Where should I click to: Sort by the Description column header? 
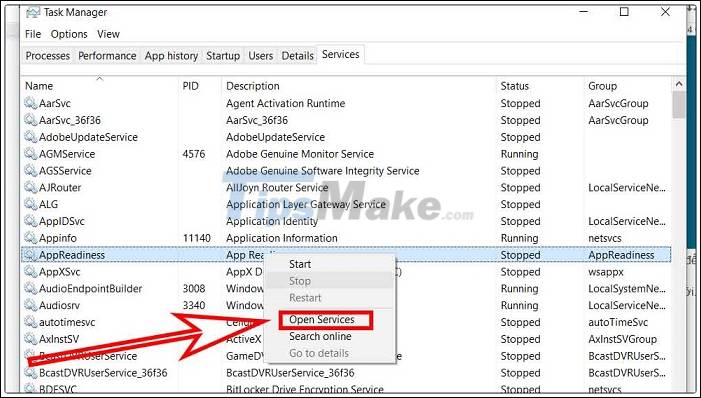coord(253,86)
